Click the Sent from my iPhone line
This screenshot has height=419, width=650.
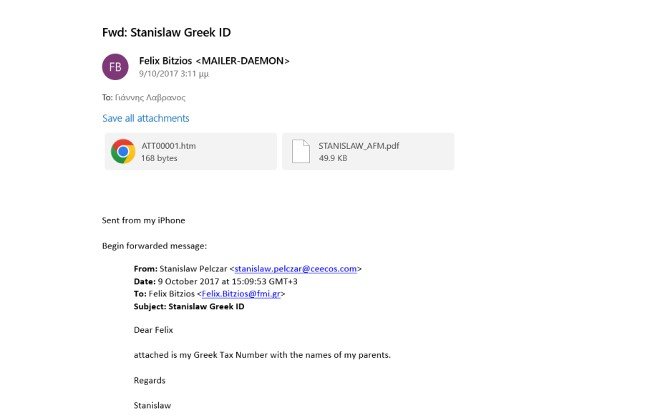(x=143, y=220)
